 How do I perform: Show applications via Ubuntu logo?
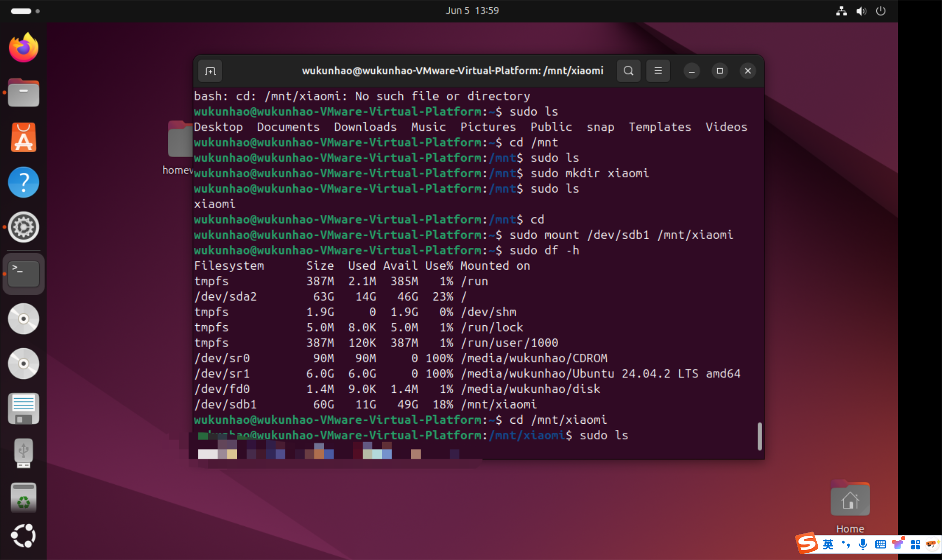click(23, 536)
